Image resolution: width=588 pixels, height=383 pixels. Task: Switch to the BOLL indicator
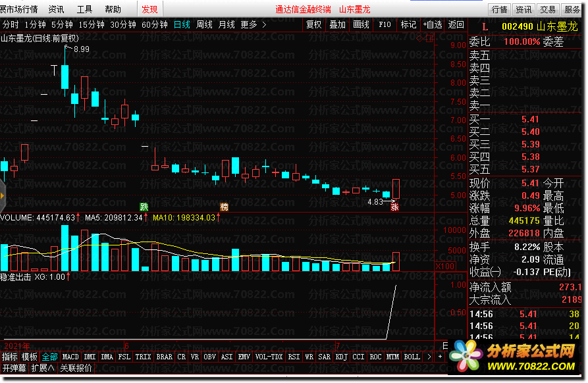tap(412, 357)
